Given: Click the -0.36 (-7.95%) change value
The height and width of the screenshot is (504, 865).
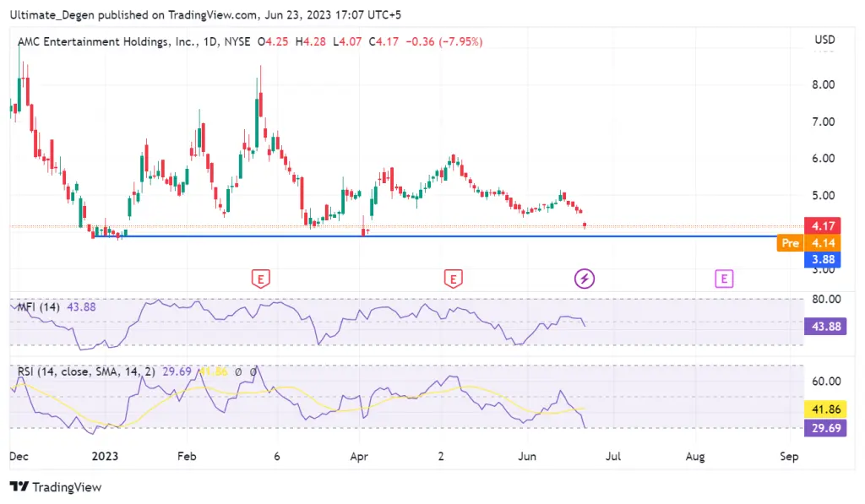Looking at the screenshot, I should pyautogui.click(x=444, y=42).
